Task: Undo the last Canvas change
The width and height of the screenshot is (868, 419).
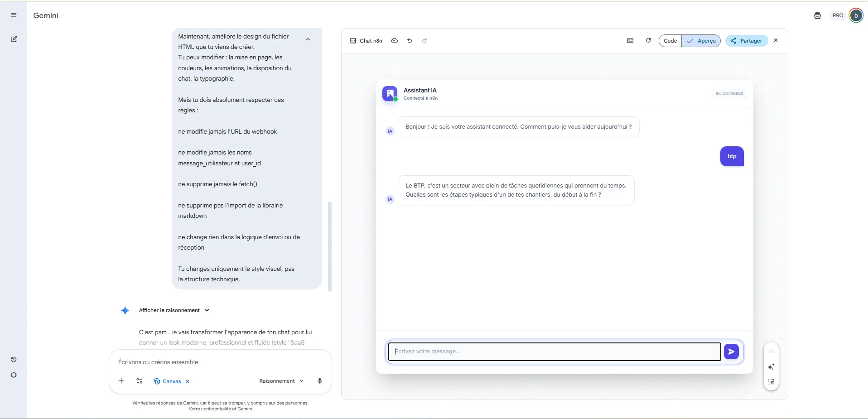Action: [409, 40]
